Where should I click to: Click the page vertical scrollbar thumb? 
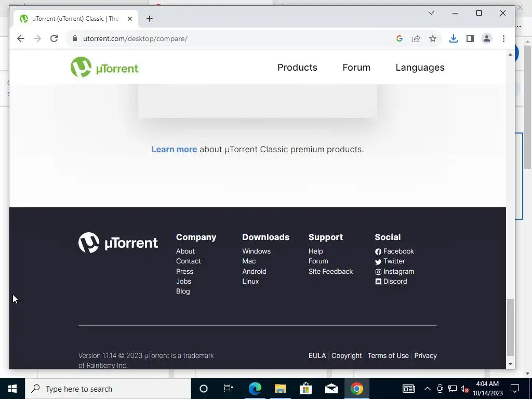tap(510, 327)
